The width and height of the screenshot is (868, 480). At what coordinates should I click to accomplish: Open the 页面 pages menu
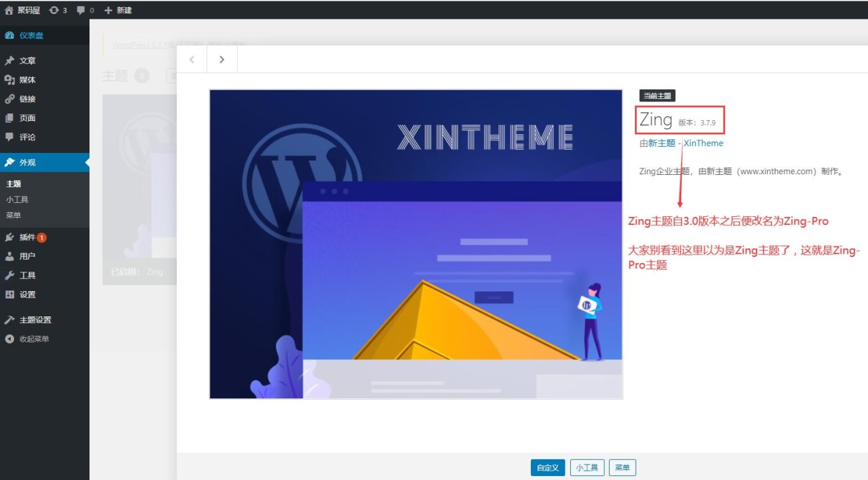click(45, 118)
